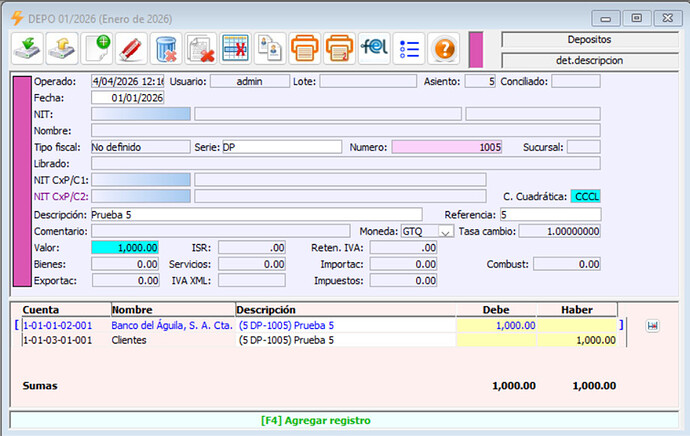Click the Usuario field showing admin
The image size is (690, 436).
[x=250, y=81]
